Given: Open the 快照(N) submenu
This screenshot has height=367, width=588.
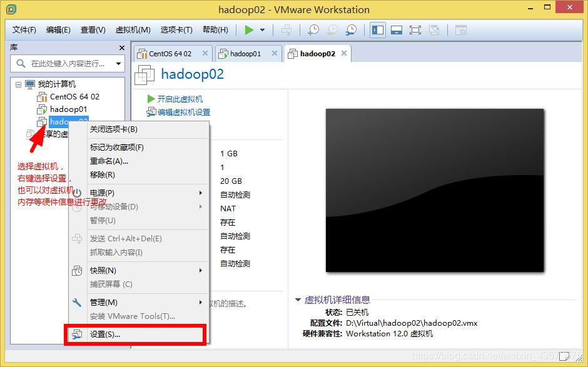Looking at the screenshot, I should coord(139,271).
